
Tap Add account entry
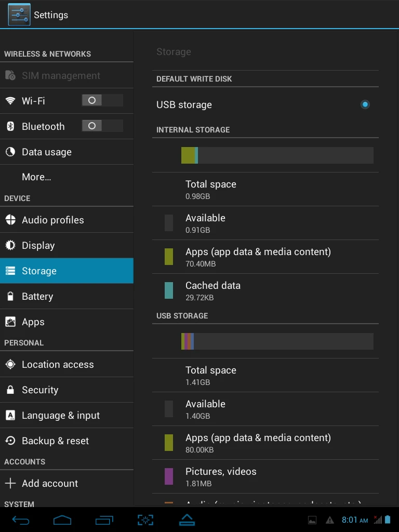point(66,483)
